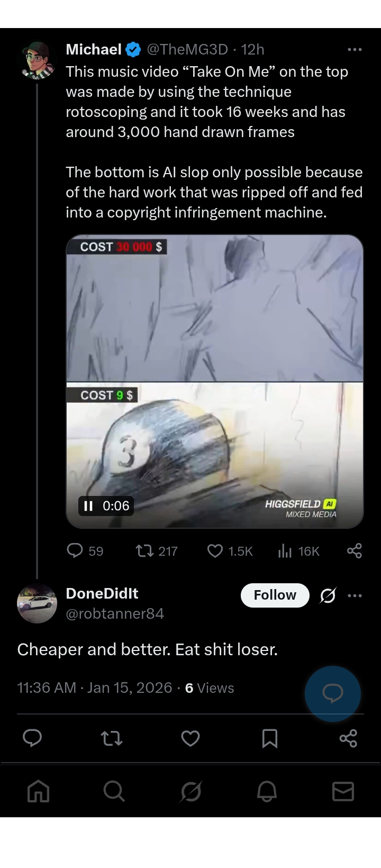381x868 pixels.
Task: Open more options on DoneDidIt's reply
Action: [x=355, y=595]
